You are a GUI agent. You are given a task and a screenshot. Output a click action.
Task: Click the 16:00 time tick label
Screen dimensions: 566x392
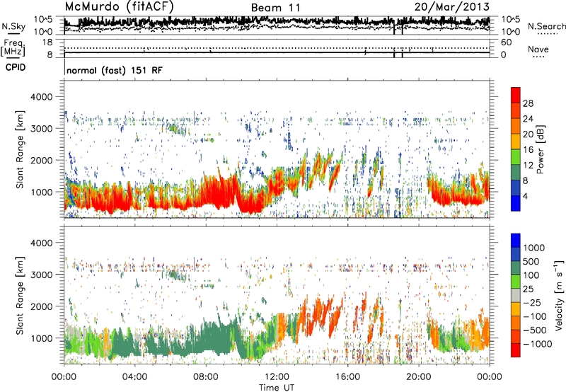(x=347, y=377)
